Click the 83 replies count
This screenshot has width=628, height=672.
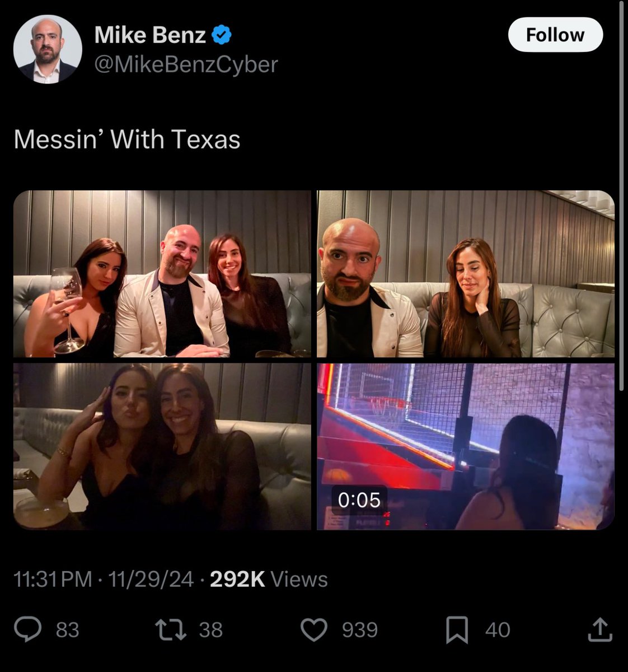point(68,630)
